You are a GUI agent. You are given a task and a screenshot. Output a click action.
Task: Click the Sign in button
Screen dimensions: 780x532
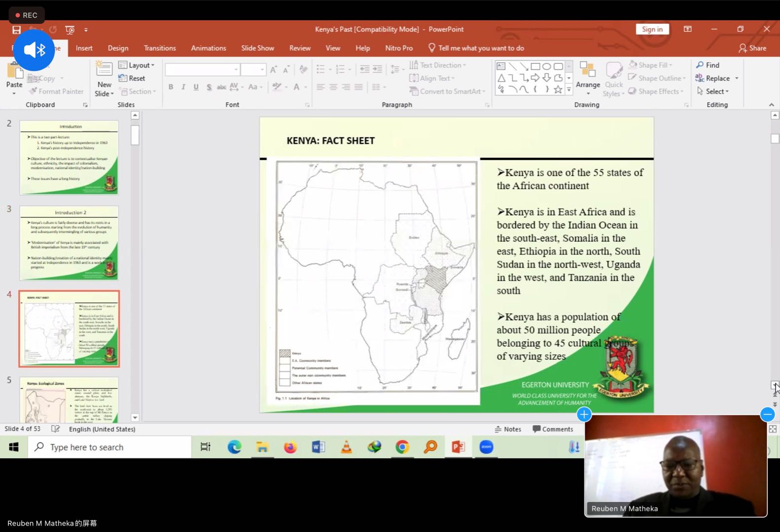point(652,30)
